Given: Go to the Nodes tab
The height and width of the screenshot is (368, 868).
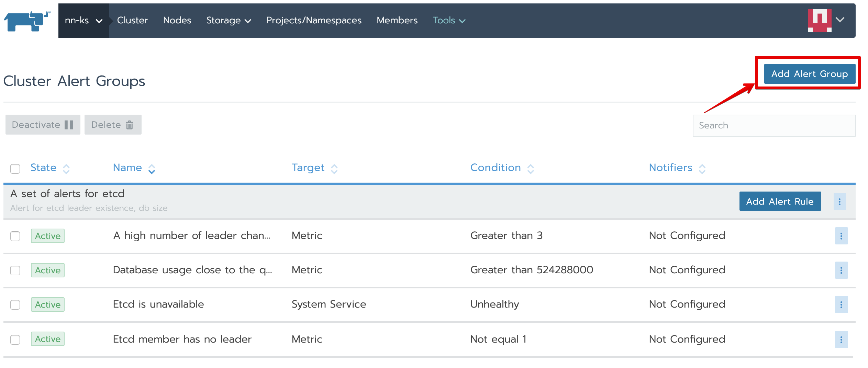Looking at the screenshot, I should click(x=177, y=21).
